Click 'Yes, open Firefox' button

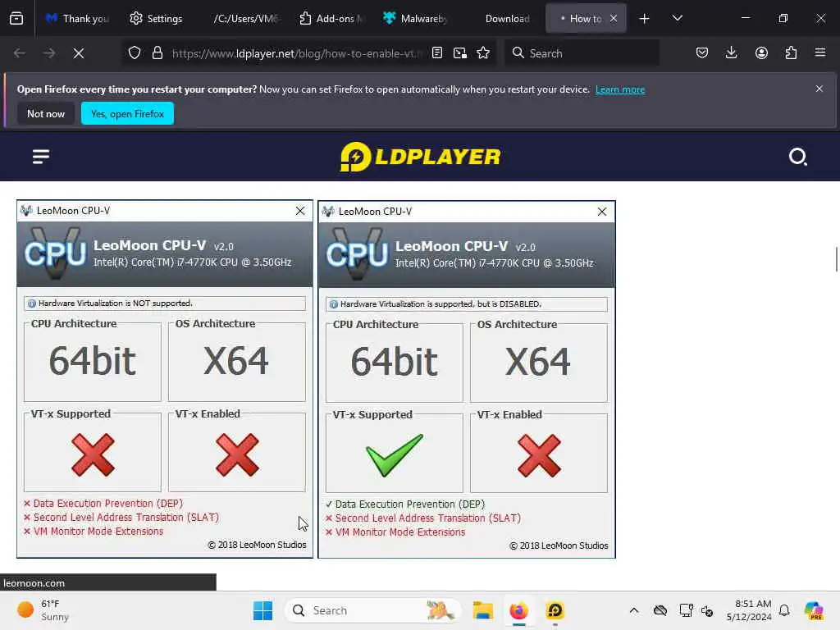(127, 113)
